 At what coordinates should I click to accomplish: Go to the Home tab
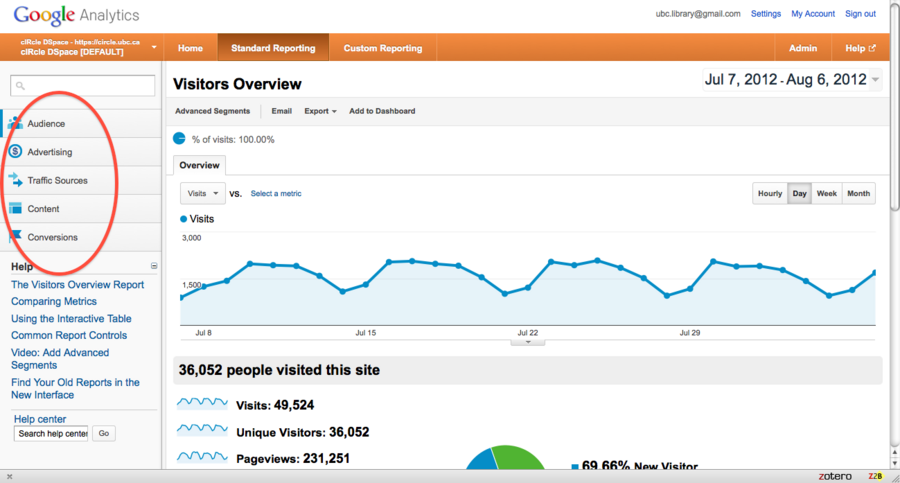(x=190, y=48)
